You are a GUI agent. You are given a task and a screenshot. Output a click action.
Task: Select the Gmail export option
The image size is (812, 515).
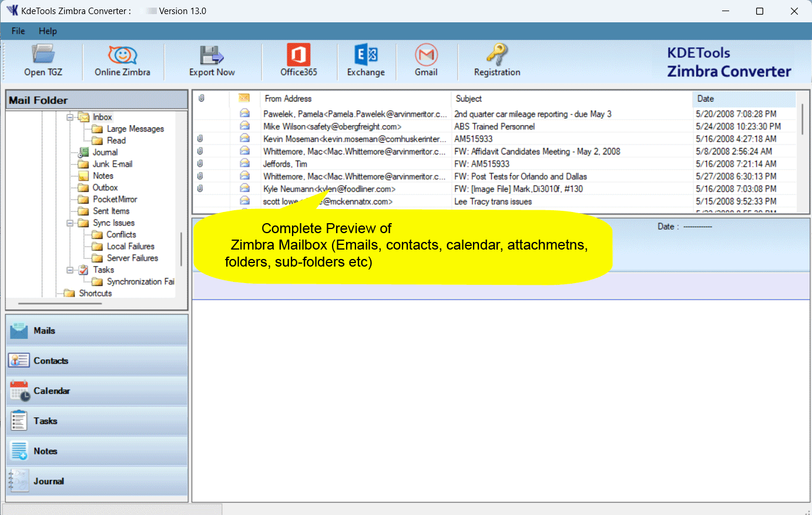click(426, 60)
